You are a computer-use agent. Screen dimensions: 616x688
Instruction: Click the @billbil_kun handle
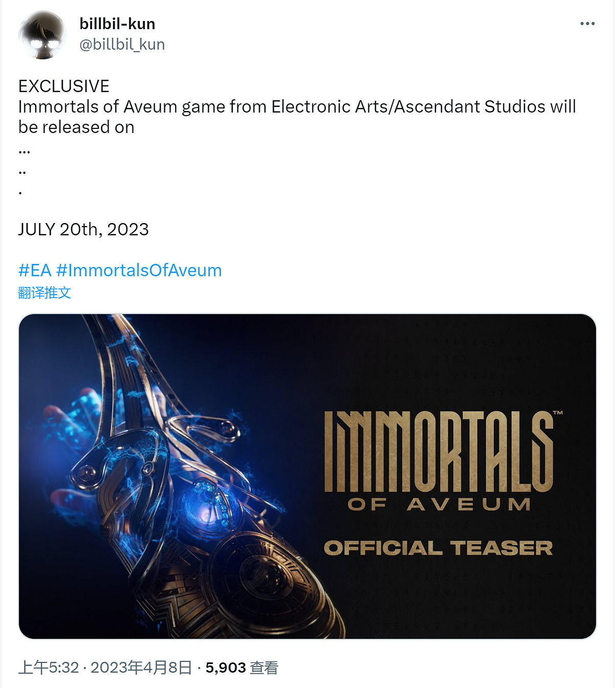122,45
